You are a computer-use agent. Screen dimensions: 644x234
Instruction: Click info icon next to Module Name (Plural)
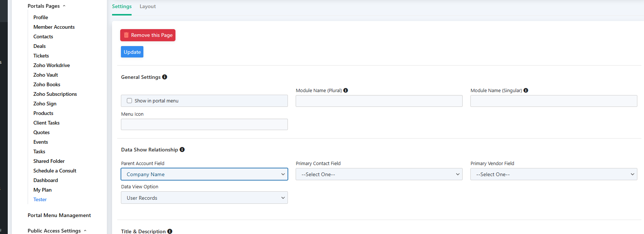pos(346,90)
